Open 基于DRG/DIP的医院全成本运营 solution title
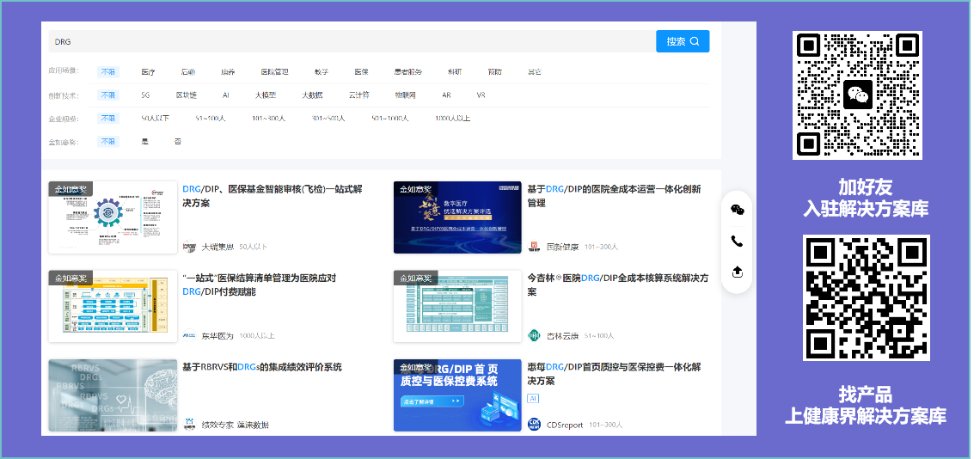The image size is (980, 459). tap(615, 196)
